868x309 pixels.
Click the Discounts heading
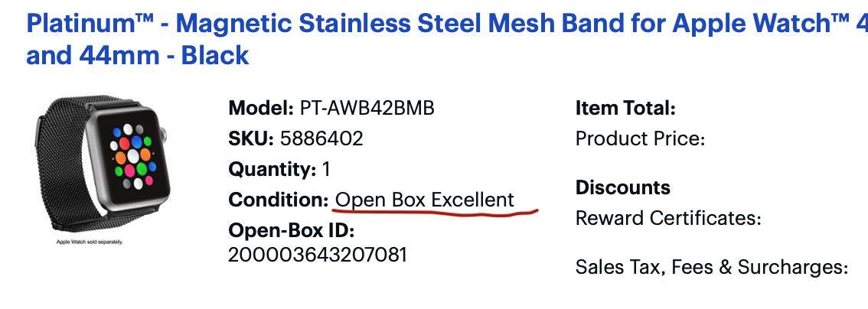point(622,188)
